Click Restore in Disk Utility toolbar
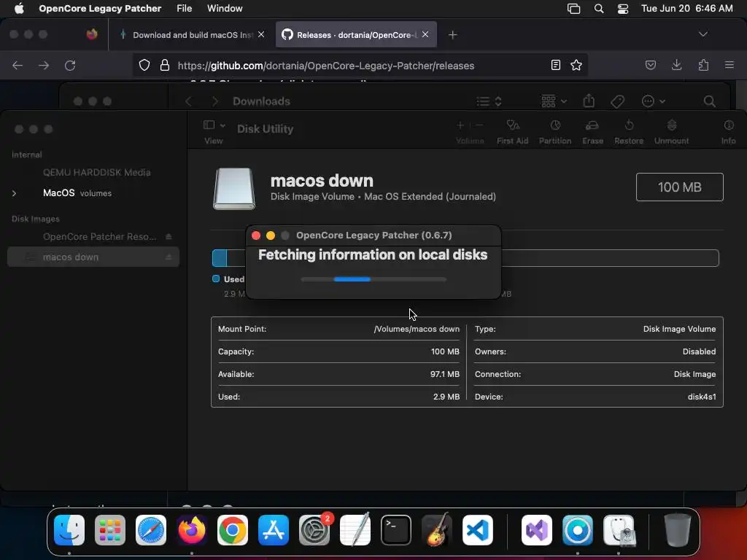Screen dimensions: 747x560 coord(629,132)
